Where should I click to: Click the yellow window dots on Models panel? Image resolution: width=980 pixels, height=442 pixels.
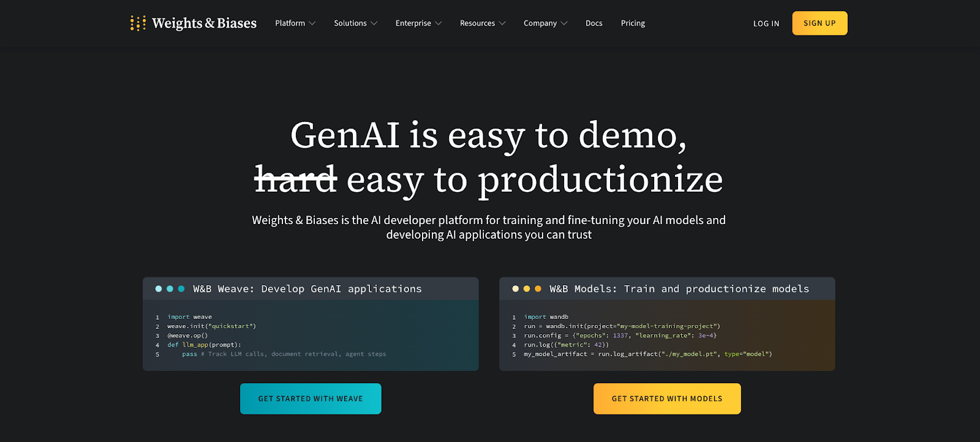[527, 289]
